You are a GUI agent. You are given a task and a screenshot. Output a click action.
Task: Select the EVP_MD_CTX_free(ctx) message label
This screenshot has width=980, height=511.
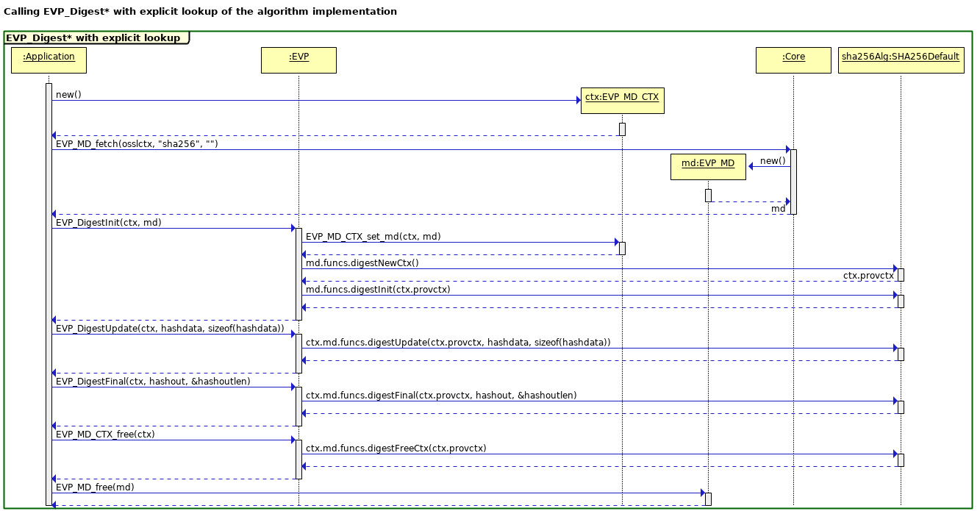click(x=105, y=435)
